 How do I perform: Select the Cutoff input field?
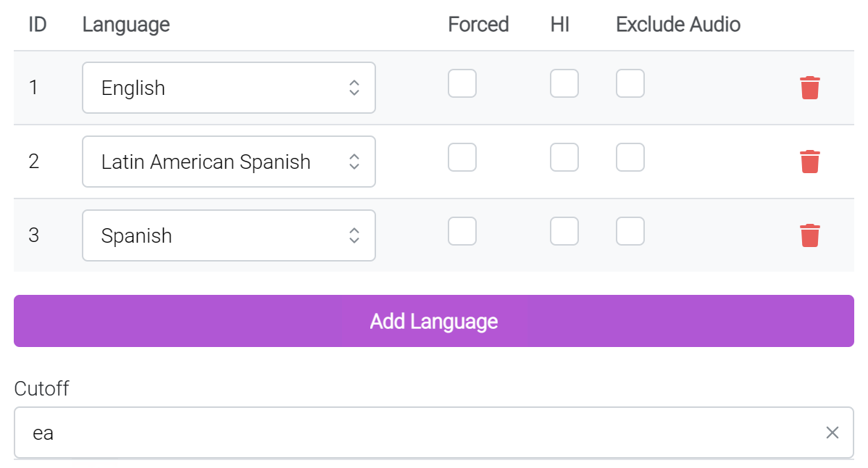point(290,433)
